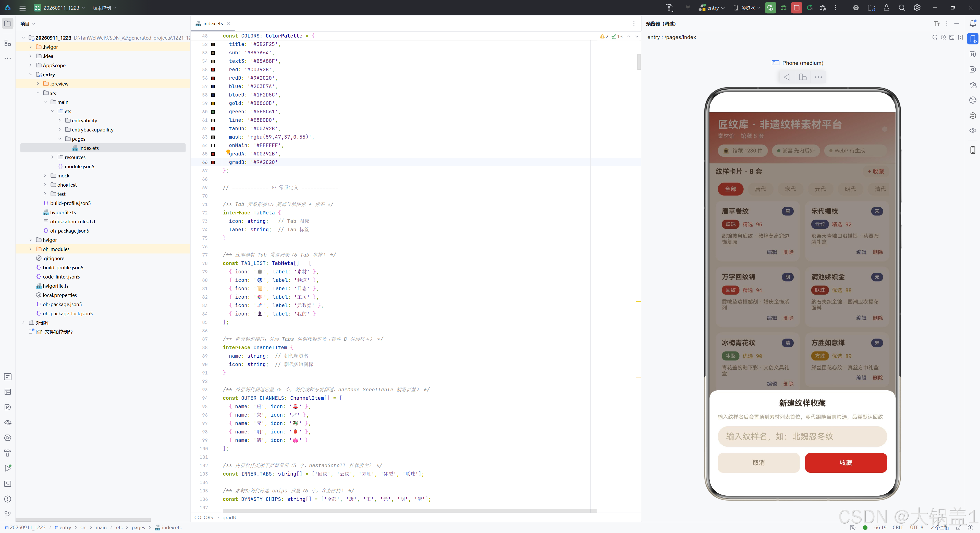The image size is (980, 533).
Task: Click the device manager phone icon on right bar
Action: tap(972, 150)
